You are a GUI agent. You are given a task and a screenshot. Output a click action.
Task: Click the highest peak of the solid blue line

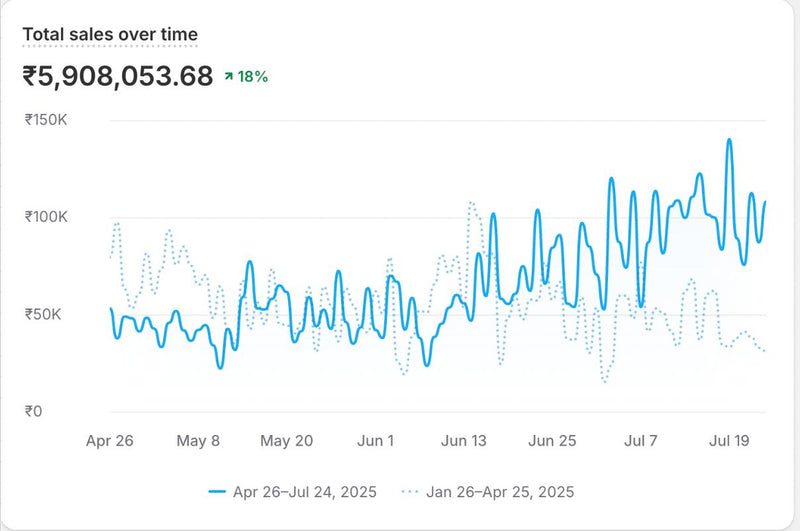tap(729, 141)
